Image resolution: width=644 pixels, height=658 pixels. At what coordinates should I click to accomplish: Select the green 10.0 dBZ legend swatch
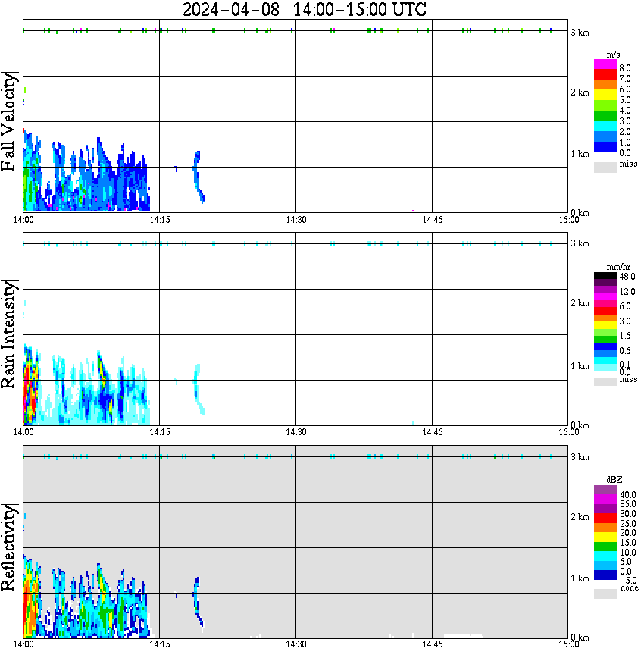605,547
